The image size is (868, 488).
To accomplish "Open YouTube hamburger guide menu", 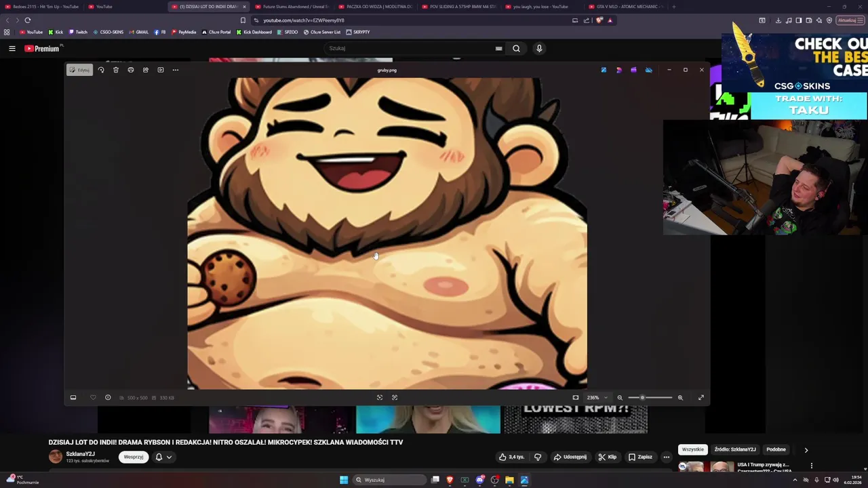I will (x=12, y=48).
